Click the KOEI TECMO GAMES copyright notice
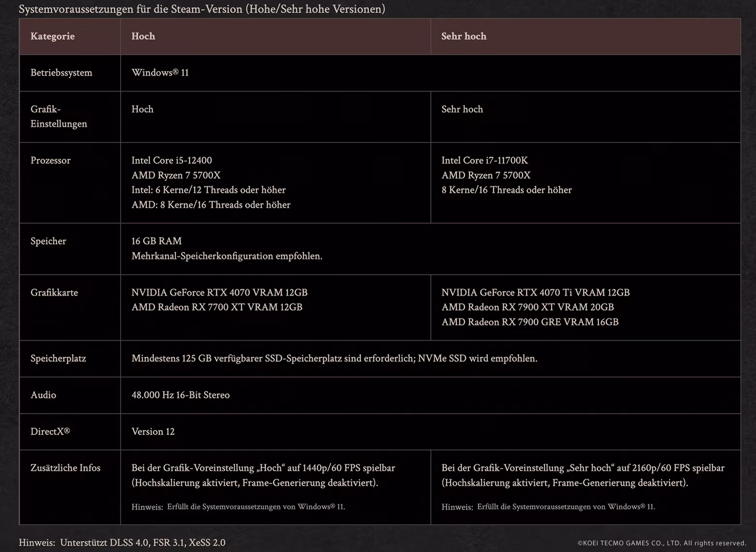The height and width of the screenshot is (552, 756). pyautogui.click(x=661, y=543)
